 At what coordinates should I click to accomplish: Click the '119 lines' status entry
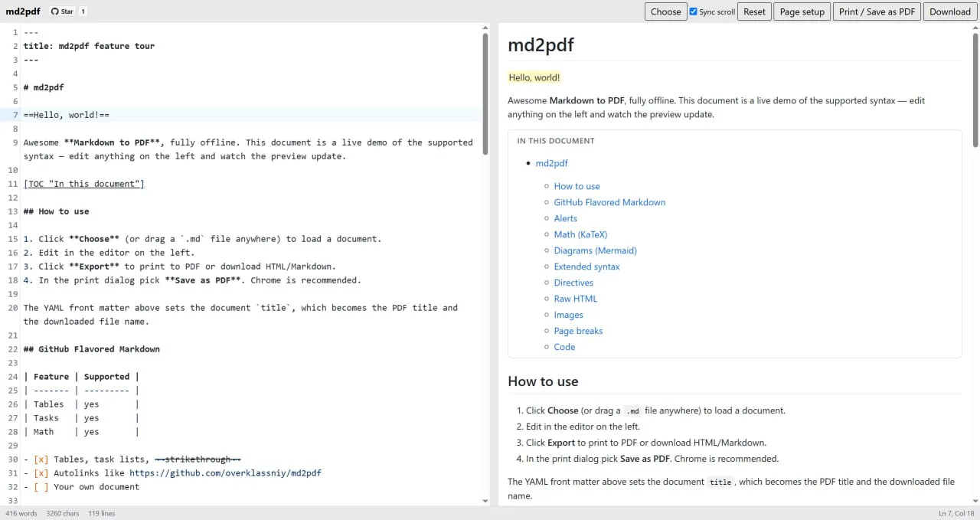[102, 513]
